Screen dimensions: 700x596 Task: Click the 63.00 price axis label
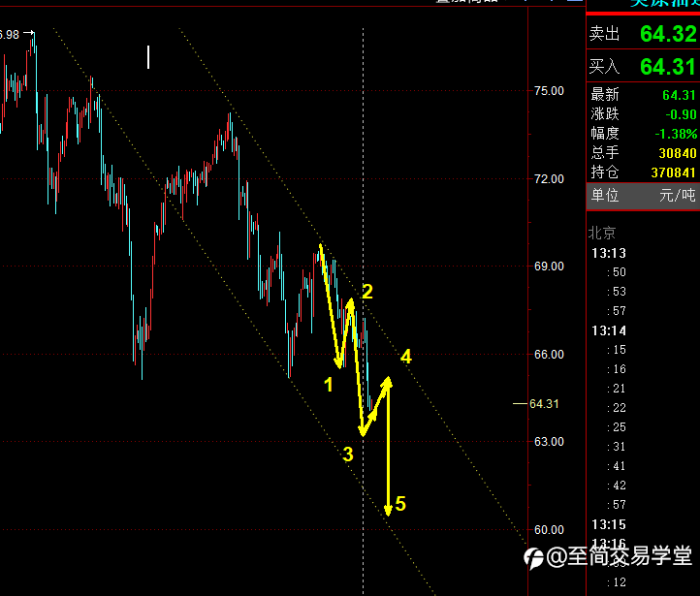click(549, 442)
